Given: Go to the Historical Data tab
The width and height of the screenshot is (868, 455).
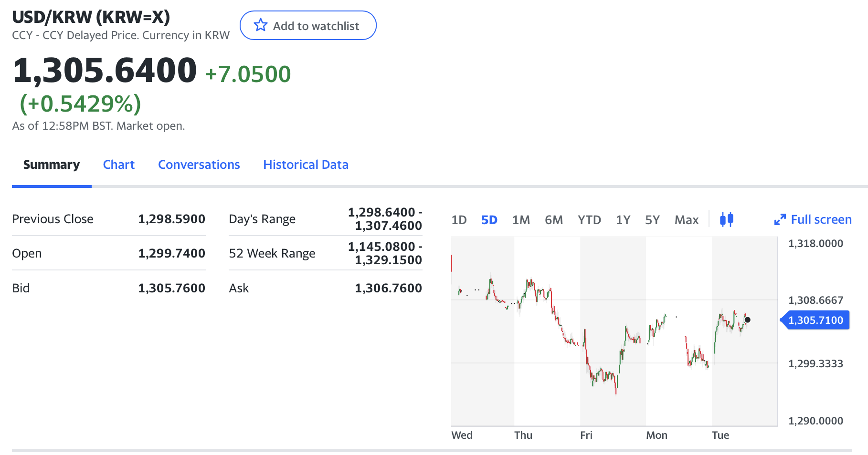Looking at the screenshot, I should (x=306, y=165).
